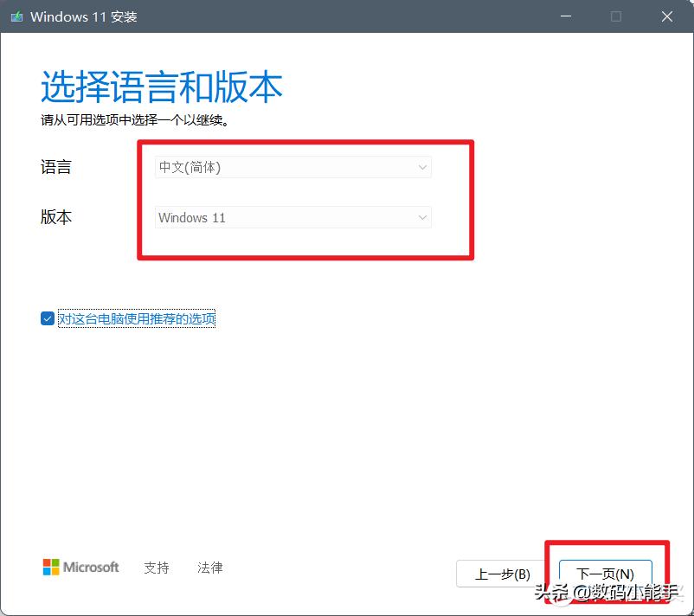Click the Microsoft wordmark beside the logo
Viewport: 694px width, 616px height.
pyautogui.click(x=90, y=567)
